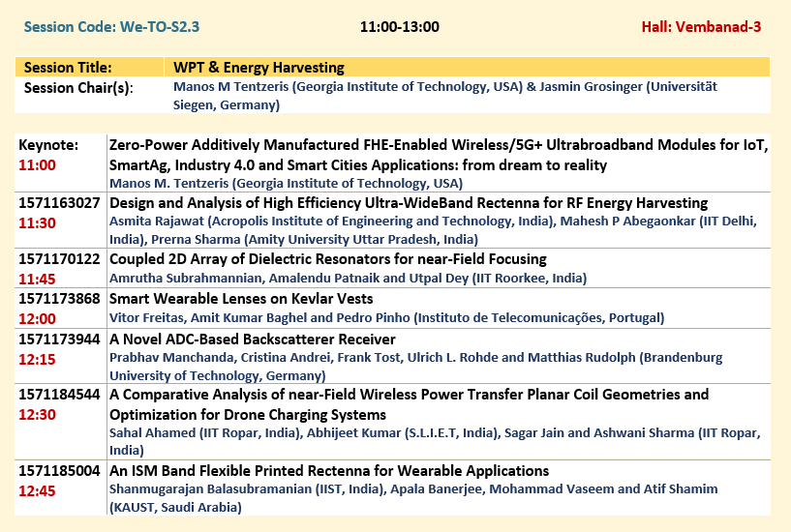791x532 pixels.
Task: Click the Keynote 11:00 time slot
Action: [x=37, y=165]
